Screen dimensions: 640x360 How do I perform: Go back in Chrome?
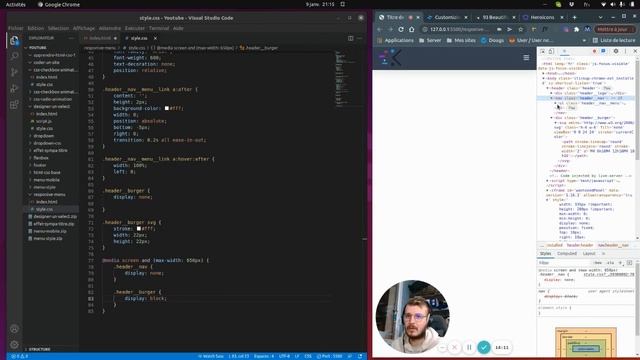tap(380, 29)
